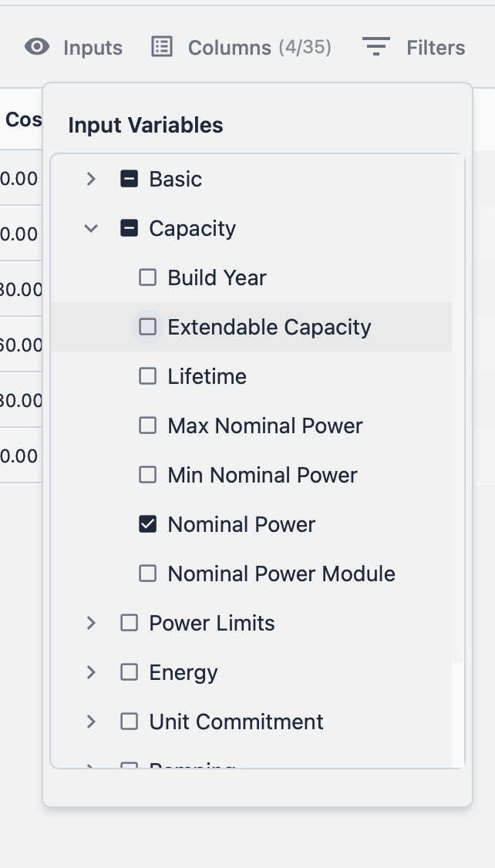This screenshot has height=868, width=495.
Task: Enable Min Nominal Power
Action: (x=147, y=474)
